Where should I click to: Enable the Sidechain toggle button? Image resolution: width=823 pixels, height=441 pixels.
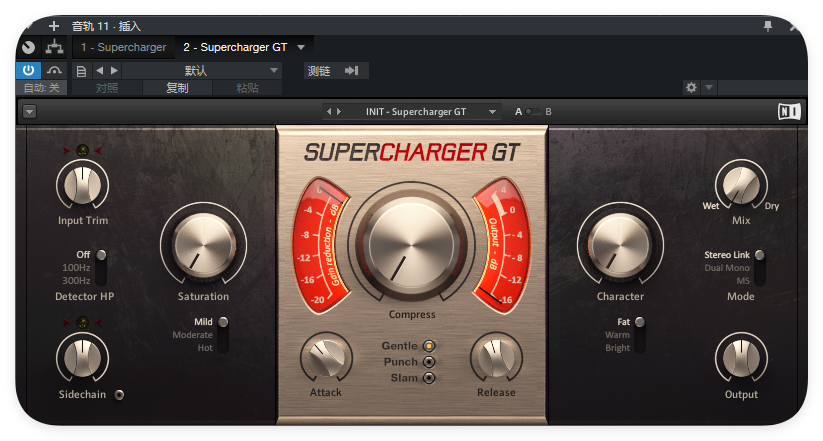point(120,395)
